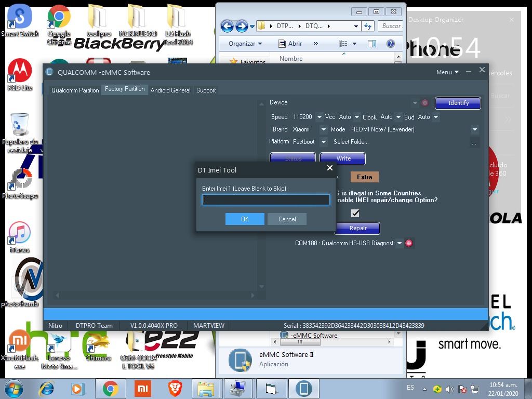Switch to Chrome on the taskbar
Image resolution: width=532 pixels, height=399 pixels.
110,389
